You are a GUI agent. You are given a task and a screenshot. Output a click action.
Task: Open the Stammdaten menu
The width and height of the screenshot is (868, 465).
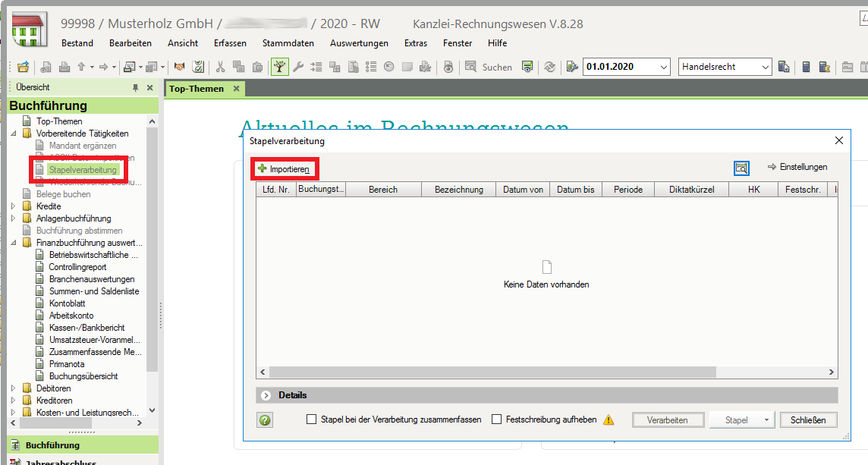(288, 43)
